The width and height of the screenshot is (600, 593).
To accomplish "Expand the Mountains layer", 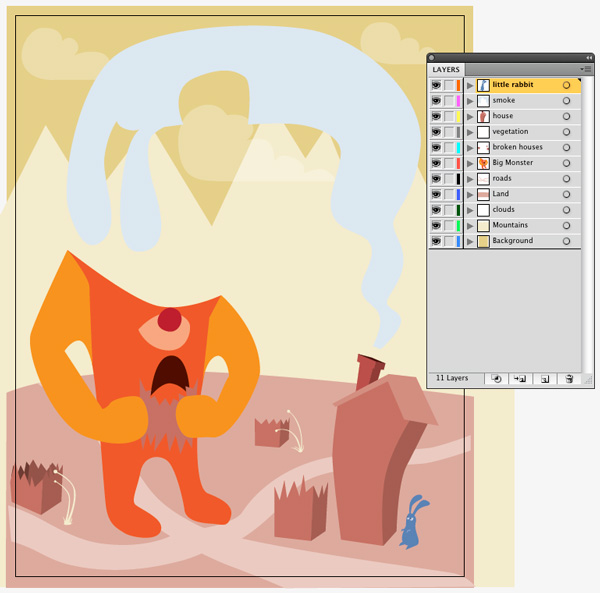I will coord(470,226).
